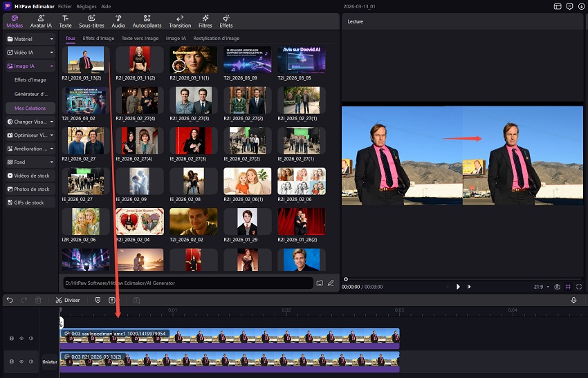Click the HitPaw Edimakor logo
This screenshot has height=378, width=588.
point(7,6)
